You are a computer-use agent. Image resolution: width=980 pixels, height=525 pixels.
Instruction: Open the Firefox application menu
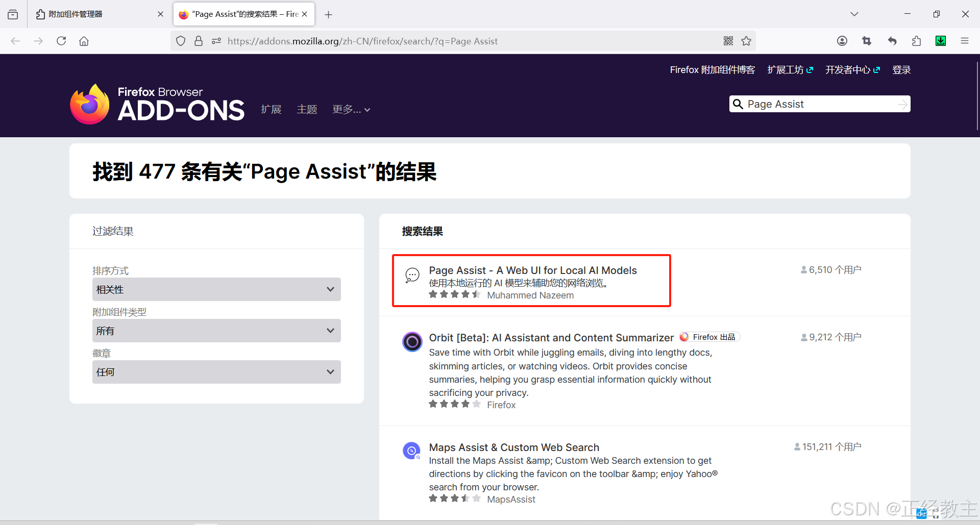965,41
